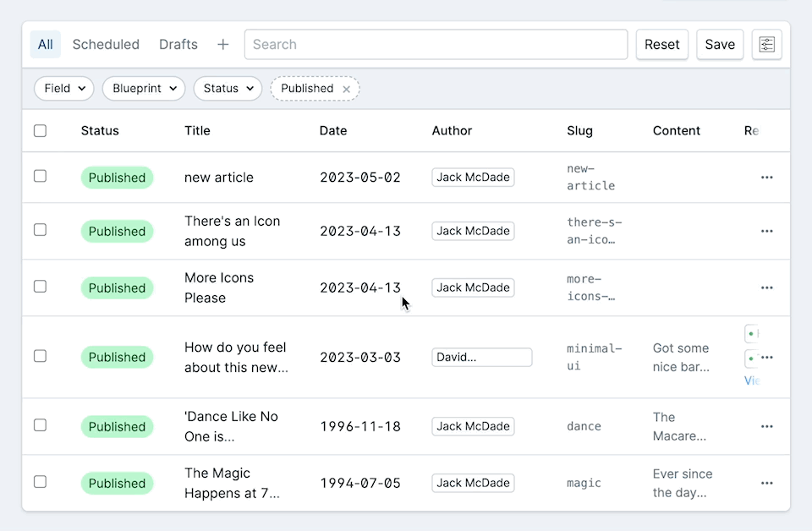Viewport: 812px width, 531px height.
Task: Remove the Published filter chip
Action: [347, 89]
